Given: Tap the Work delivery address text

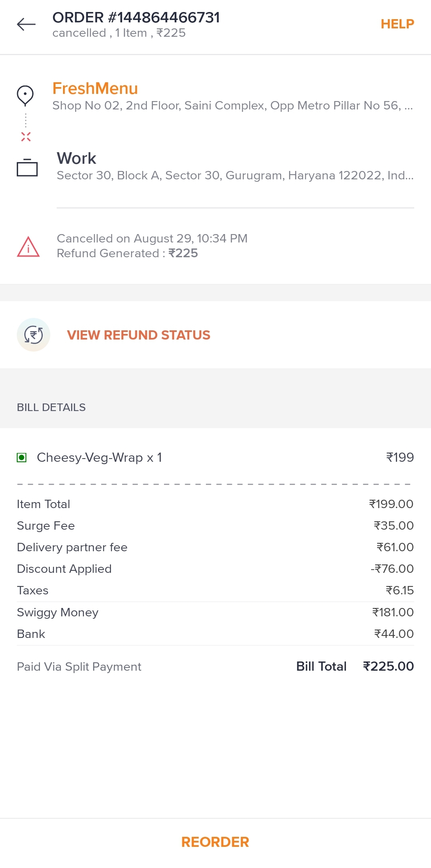Looking at the screenshot, I should click(x=235, y=175).
